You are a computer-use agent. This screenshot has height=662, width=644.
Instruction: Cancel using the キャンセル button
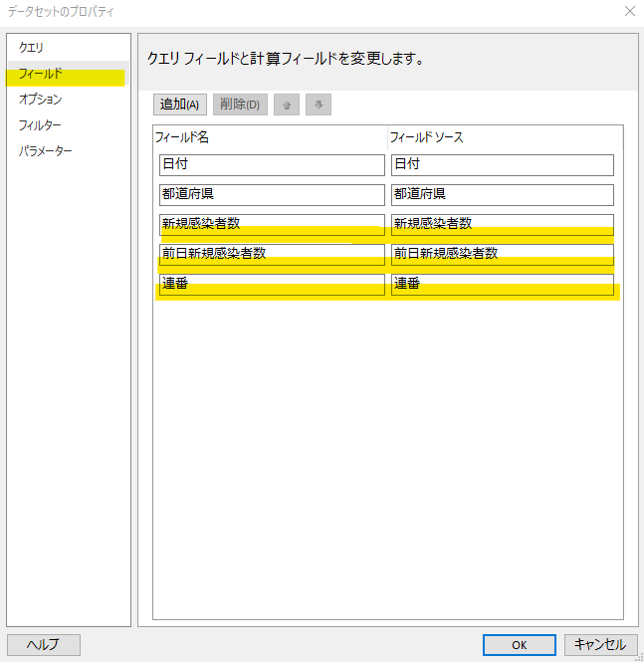(x=600, y=645)
